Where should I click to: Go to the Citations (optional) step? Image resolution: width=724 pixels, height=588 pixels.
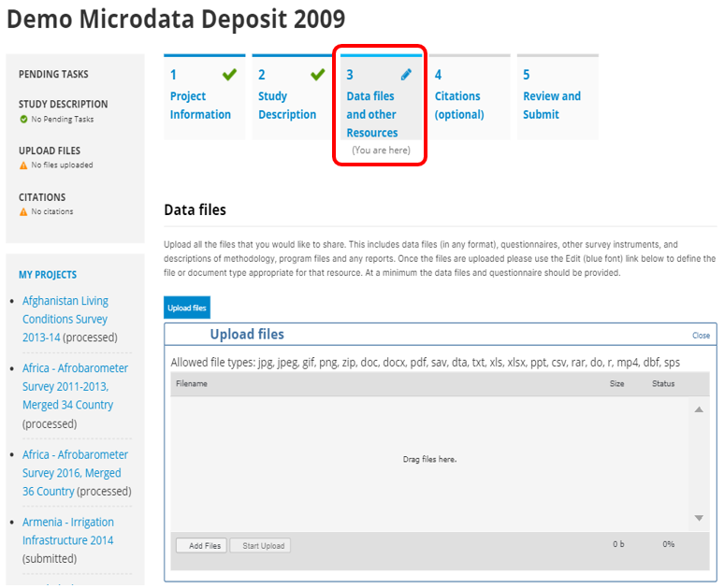470,97
